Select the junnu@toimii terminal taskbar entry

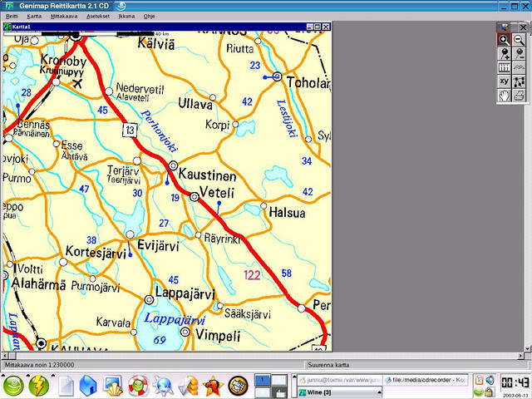click(x=339, y=380)
